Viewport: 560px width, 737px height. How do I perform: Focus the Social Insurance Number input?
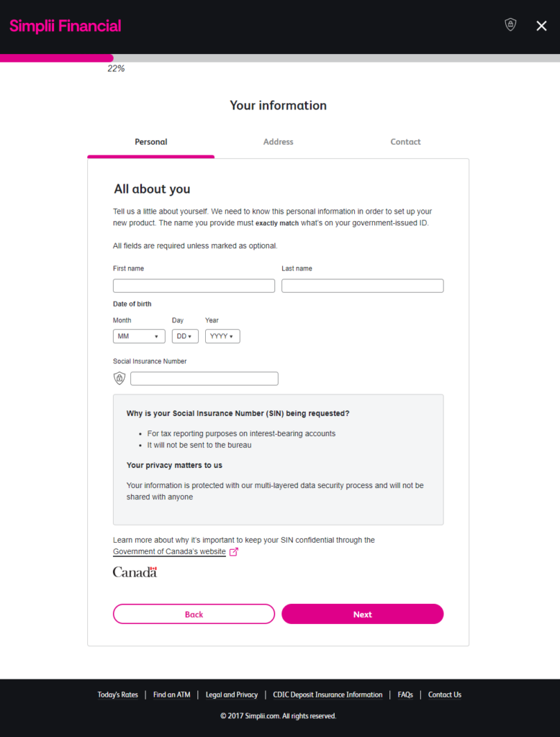pyautogui.click(x=204, y=379)
